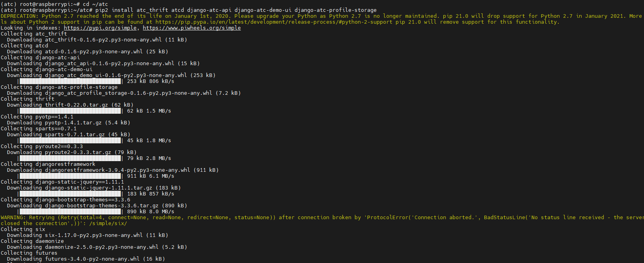Click the futures-3.4.0 wheel filename
This screenshot has width=644, height=263.
tap(92, 259)
